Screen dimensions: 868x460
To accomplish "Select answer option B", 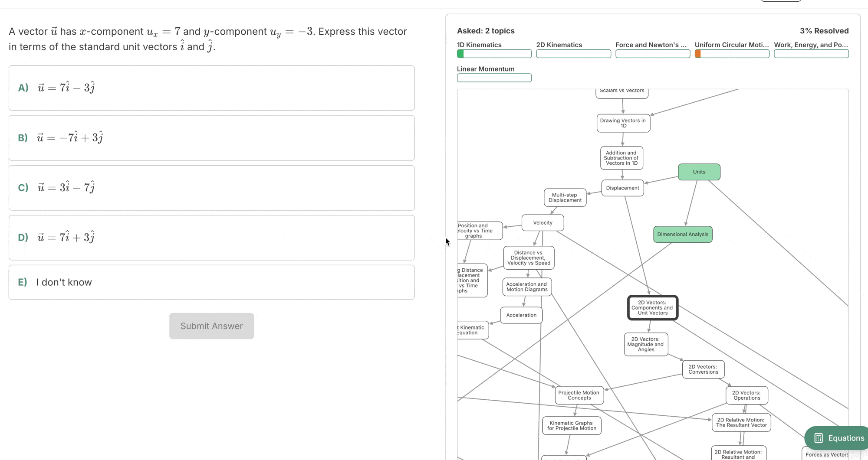I will [211, 137].
